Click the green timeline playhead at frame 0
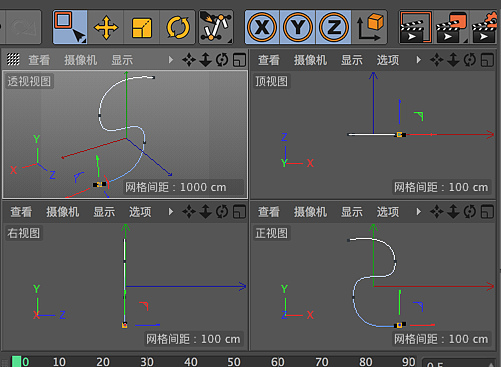Image resolution: width=501 pixels, height=367 pixels. 16,362
